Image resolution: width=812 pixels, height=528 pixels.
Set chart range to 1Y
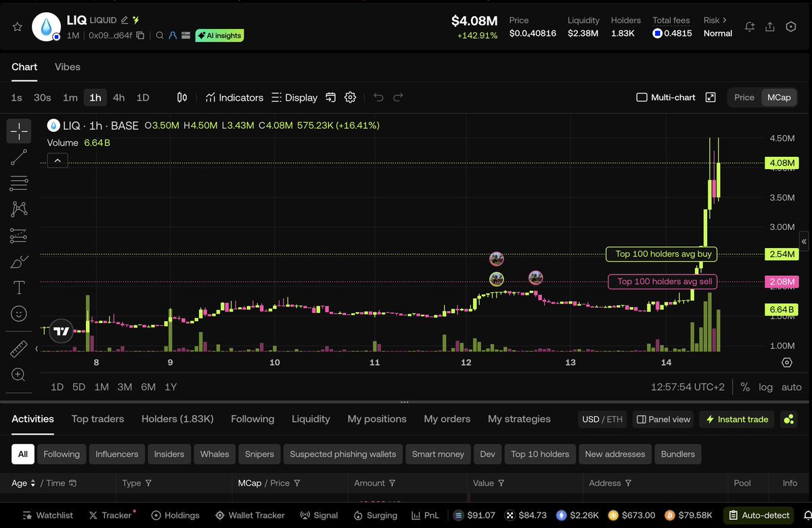171,387
